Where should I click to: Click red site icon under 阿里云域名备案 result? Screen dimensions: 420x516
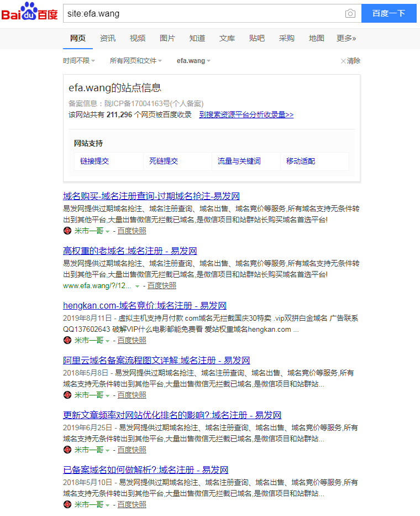(x=67, y=395)
